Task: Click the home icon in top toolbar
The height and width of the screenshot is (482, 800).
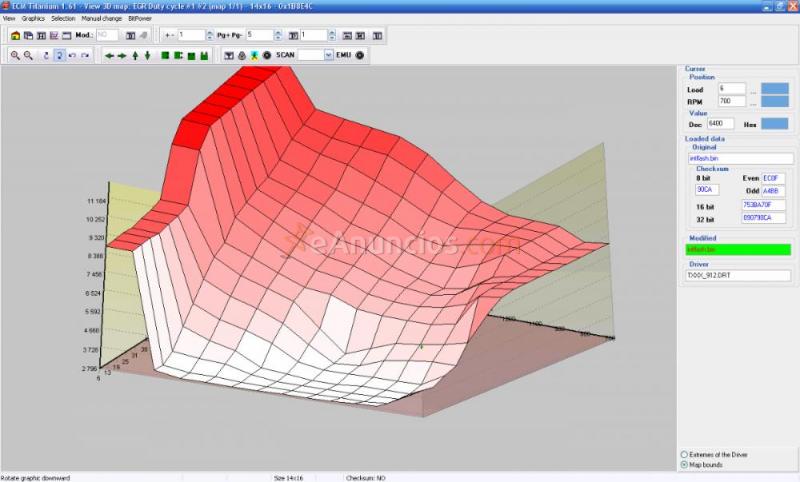Action: [16, 35]
